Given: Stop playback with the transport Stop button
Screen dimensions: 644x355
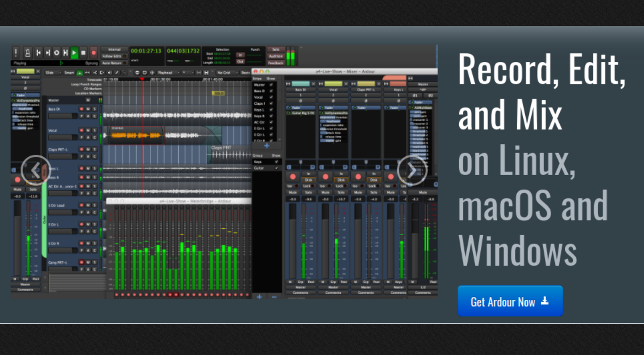Looking at the screenshot, I should point(83,52).
